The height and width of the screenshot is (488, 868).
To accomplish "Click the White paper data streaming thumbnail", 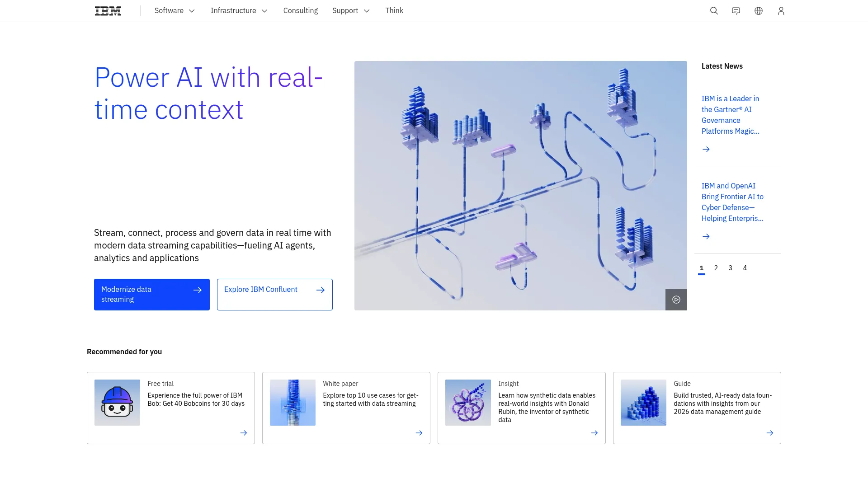I will pyautogui.click(x=292, y=403).
